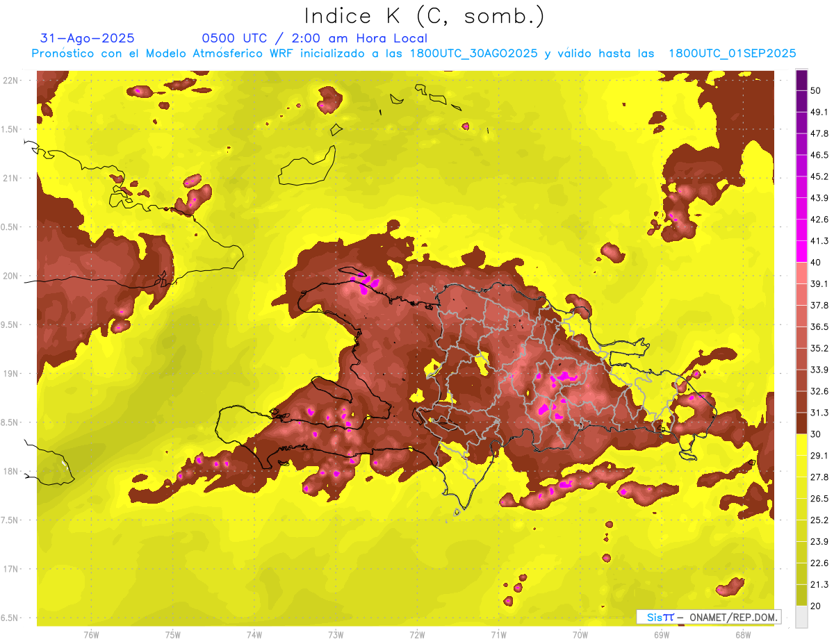Click the colorbar value "23.9"
The image size is (834, 644).
[x=819, y=541]
